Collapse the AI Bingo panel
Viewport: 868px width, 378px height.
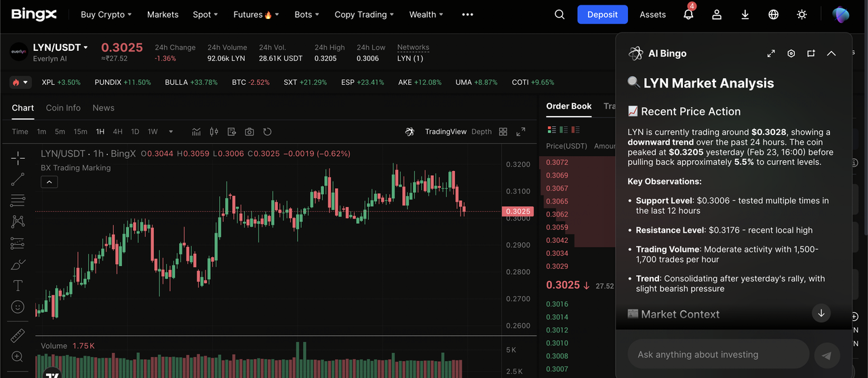pyautogui.click(x=831, y=54)
